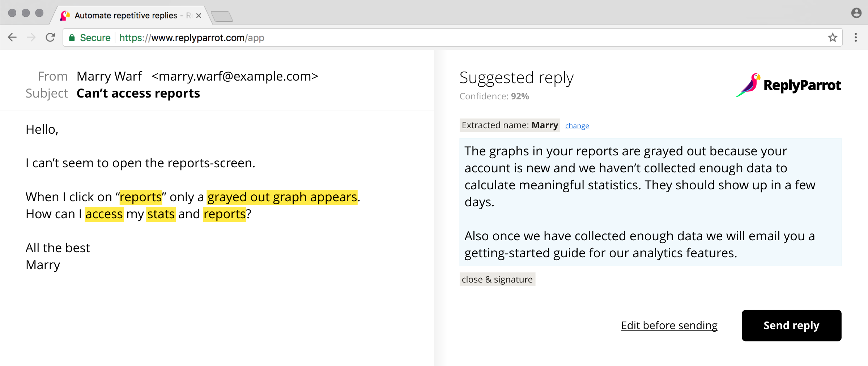
Task: Close the Automate repetitive replies tab
Action: tap(199, 16)
